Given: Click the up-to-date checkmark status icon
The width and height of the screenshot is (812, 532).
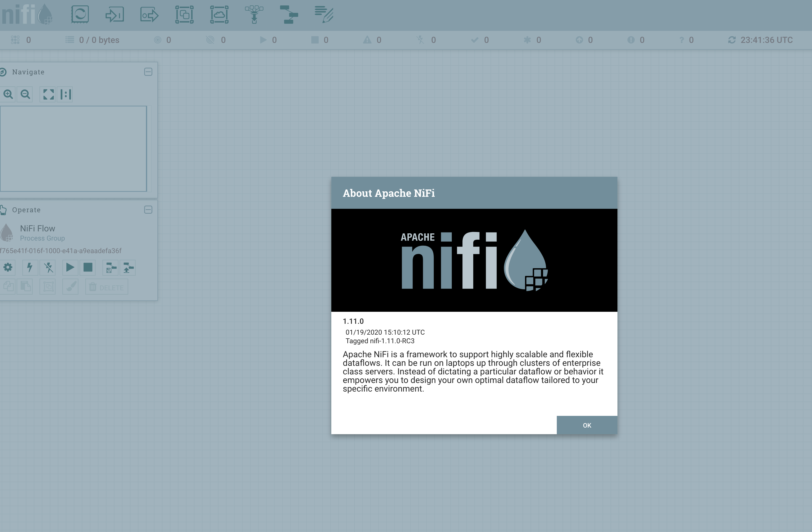Looking at the screenshot, I should click(x=474, y=40).
